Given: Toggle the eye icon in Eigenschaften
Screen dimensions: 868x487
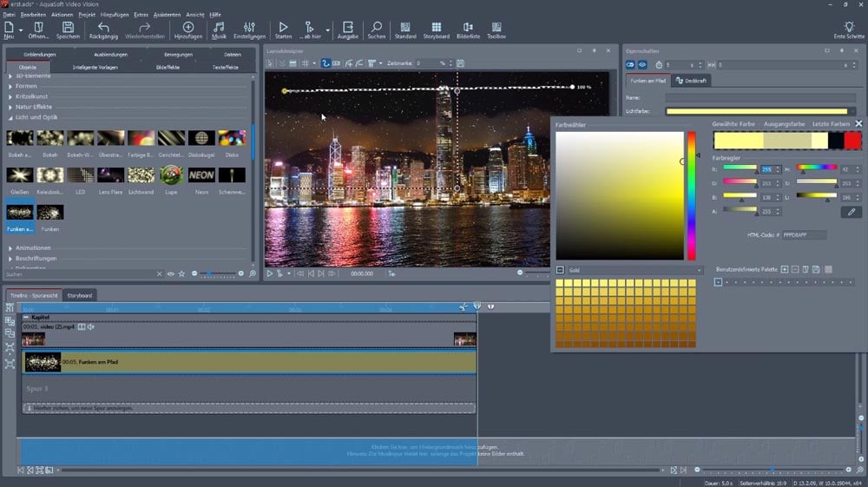Looking at the screenshot, I should click(643, 64).
